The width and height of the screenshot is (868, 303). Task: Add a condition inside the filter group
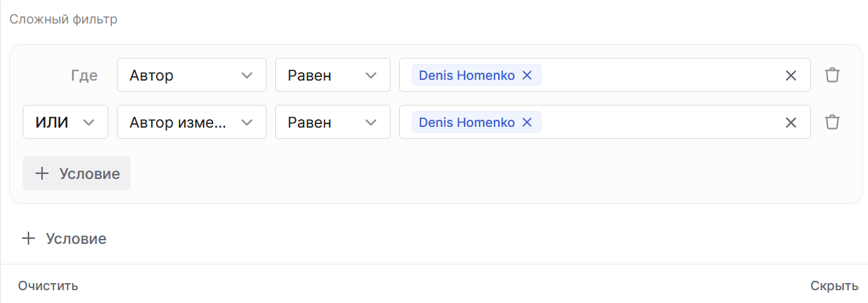tap(77, 173)
